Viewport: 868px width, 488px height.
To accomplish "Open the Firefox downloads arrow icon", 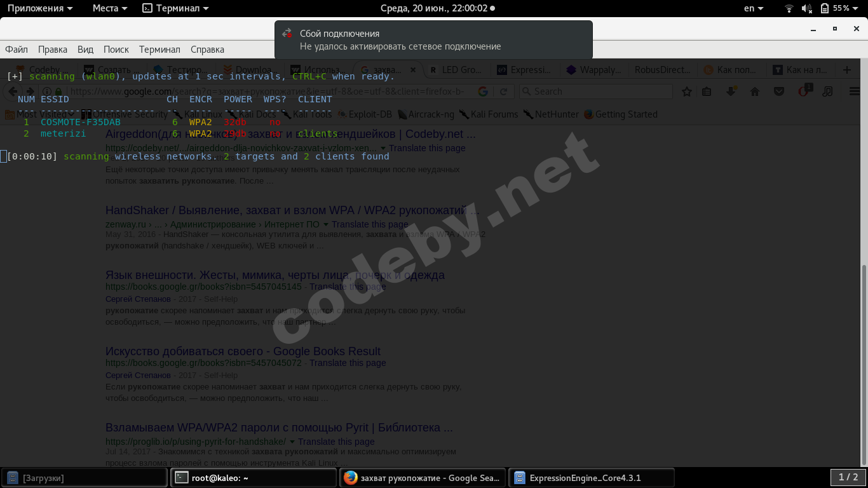I will tap(731, 91).
